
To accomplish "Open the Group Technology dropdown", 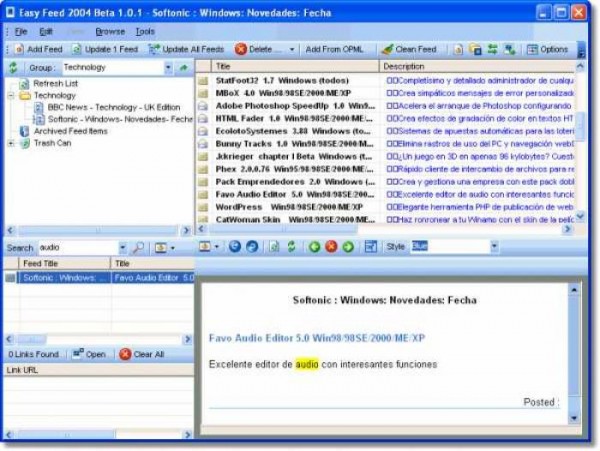I will point(168,68).
